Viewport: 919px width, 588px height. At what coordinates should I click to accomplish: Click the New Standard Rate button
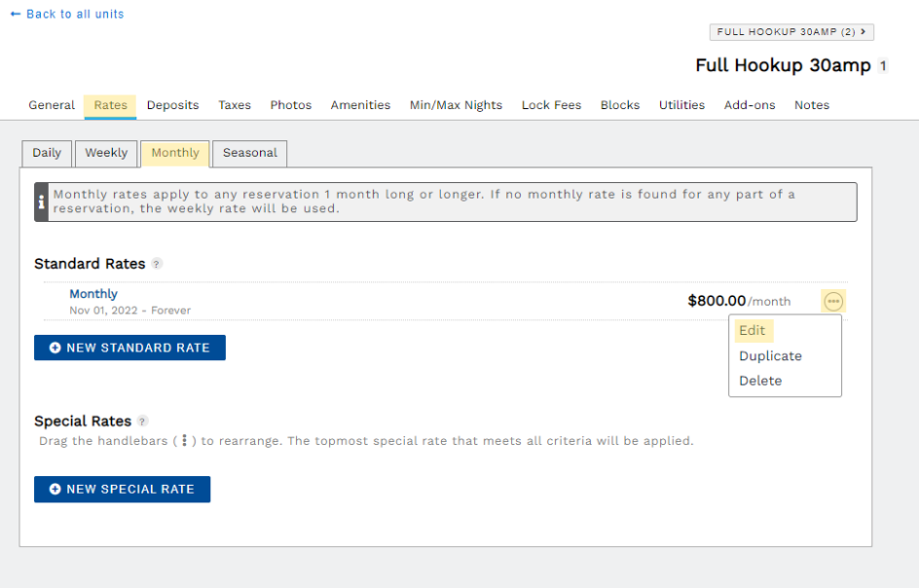(129, 348)
